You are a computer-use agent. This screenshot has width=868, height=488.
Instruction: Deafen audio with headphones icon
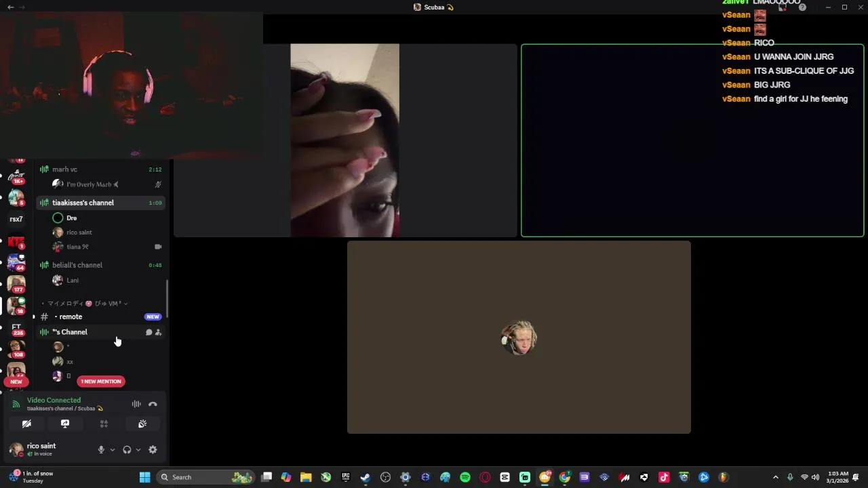(127, 449)
